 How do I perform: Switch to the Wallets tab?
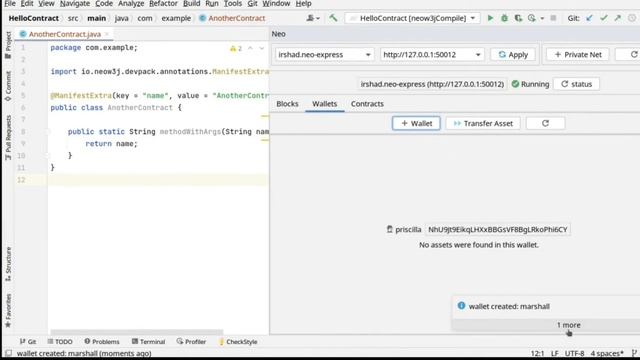pyautogui.click(x=324, y=104)
